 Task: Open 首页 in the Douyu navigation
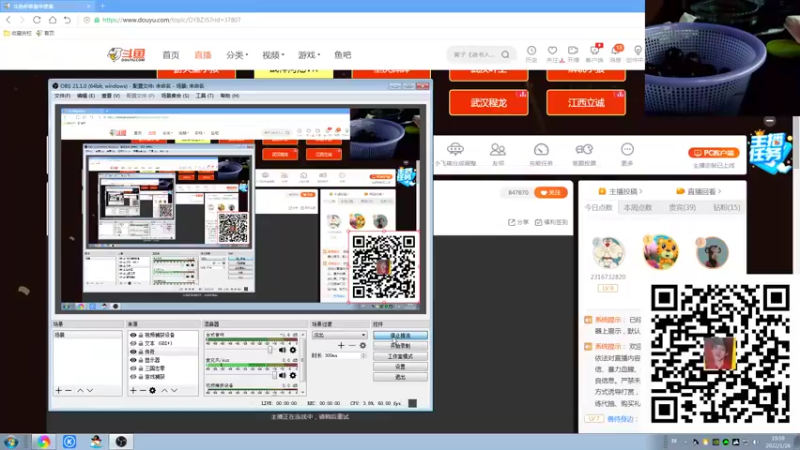(170, 55)
